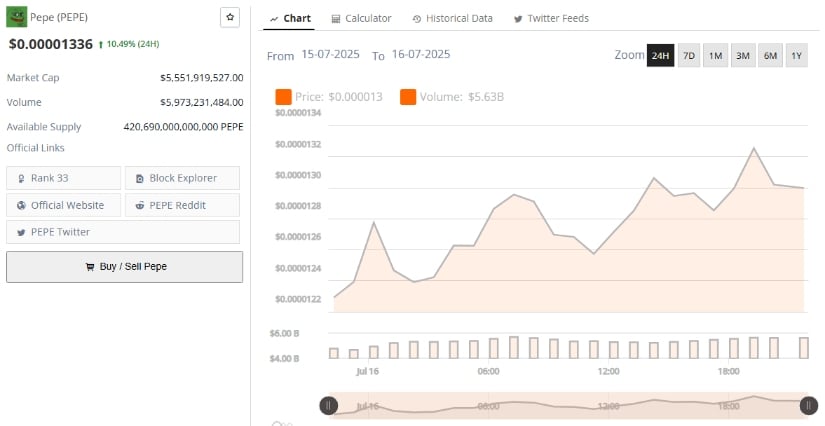
Task: Click the Official Links heading
Action: (x=35, y=148)
